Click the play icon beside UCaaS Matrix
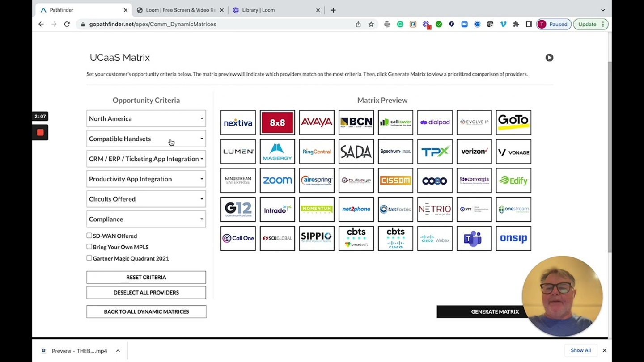Viewport: 644px width, 362px height. [x=549, y=58]
